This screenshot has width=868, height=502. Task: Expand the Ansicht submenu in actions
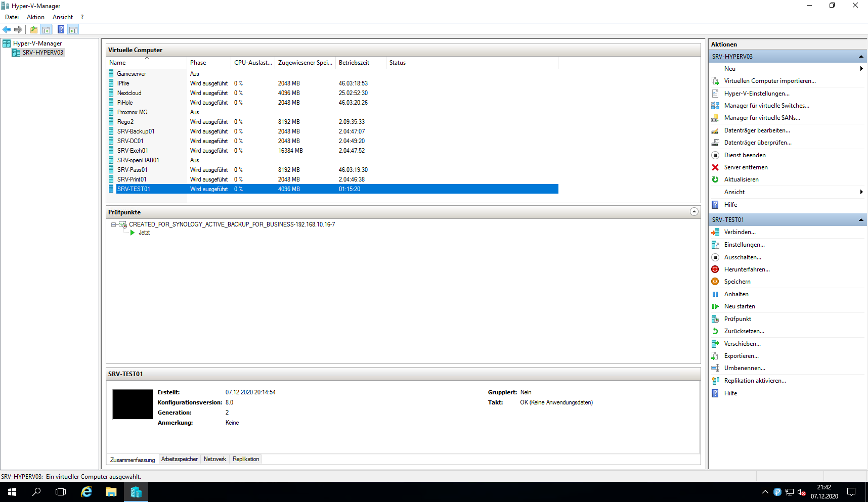(861, 192)
